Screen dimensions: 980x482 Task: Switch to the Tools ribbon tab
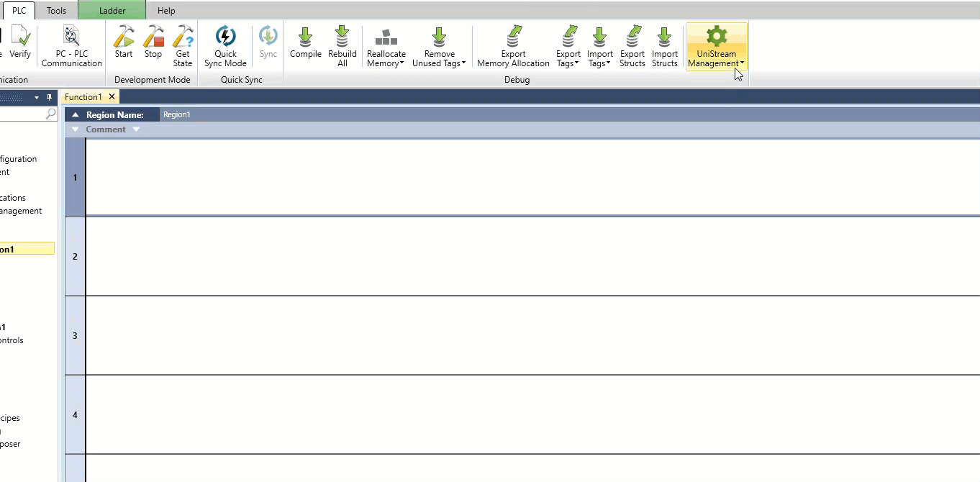coord(57,11)
